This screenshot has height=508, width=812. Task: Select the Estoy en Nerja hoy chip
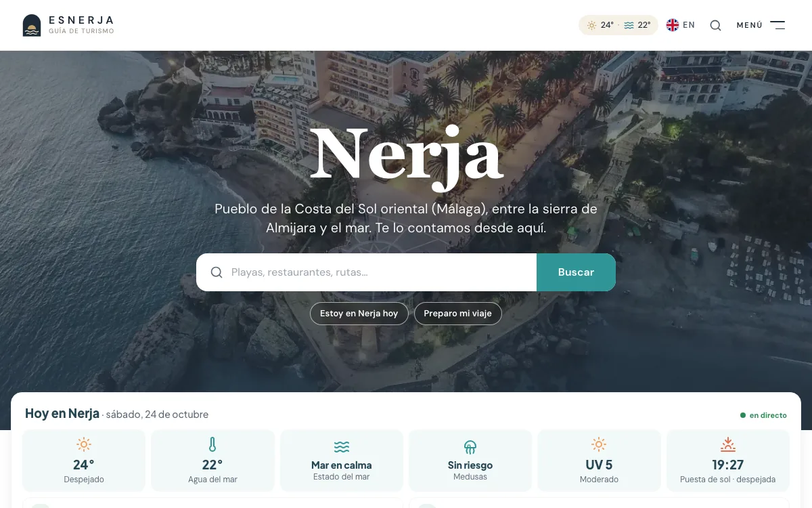point(359,314)
